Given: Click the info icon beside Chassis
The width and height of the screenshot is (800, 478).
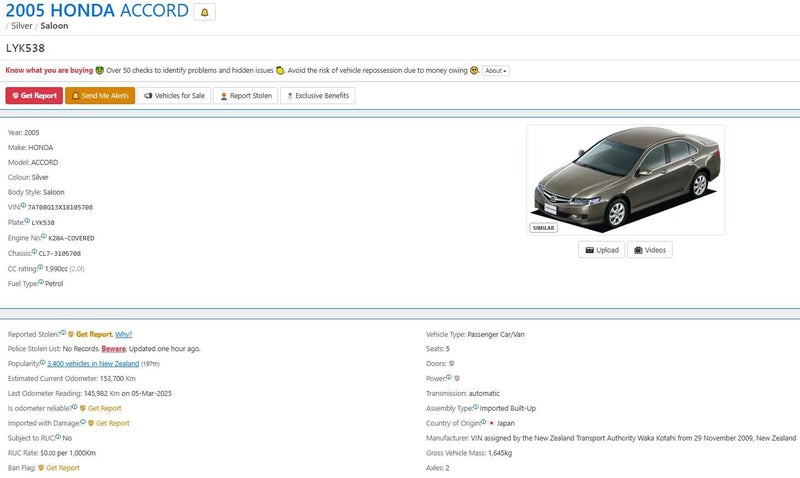Looking at the screenshot, I should tap(34, 252).
